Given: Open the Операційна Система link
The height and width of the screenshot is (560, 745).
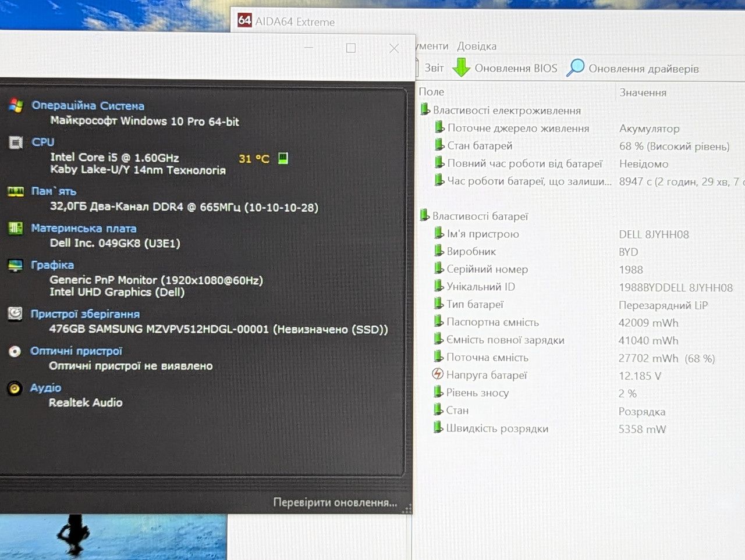Looking at the screenshot, I should [x=88, y=105].
